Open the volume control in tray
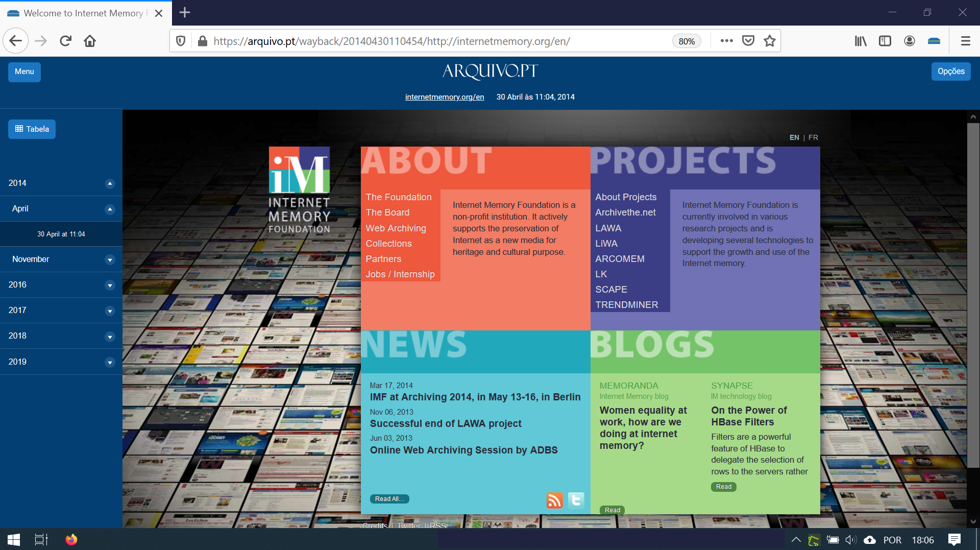 click(850, 540)
